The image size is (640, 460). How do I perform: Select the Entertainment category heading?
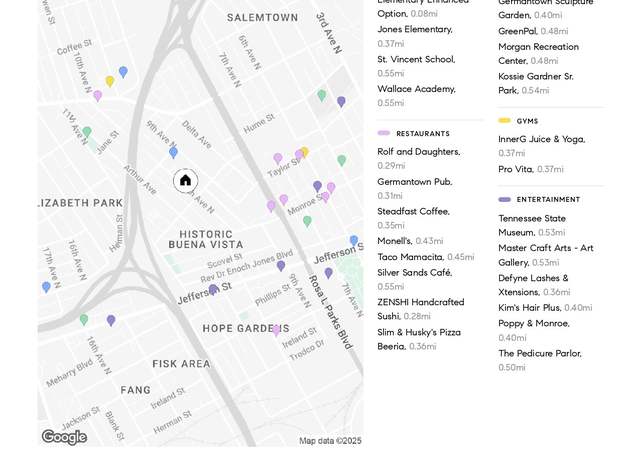(548, 200)
